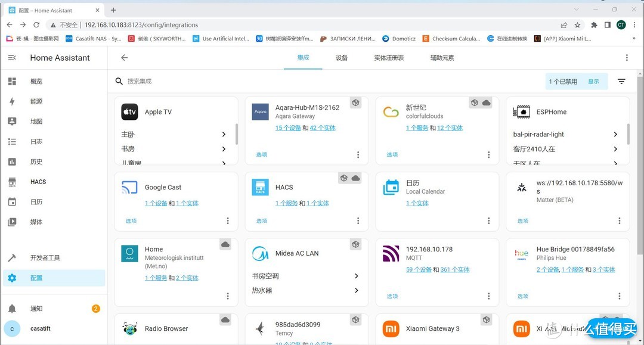Open 开发者工具 in the sidebar
Screen dimensions: 644x345
point(44,257)
